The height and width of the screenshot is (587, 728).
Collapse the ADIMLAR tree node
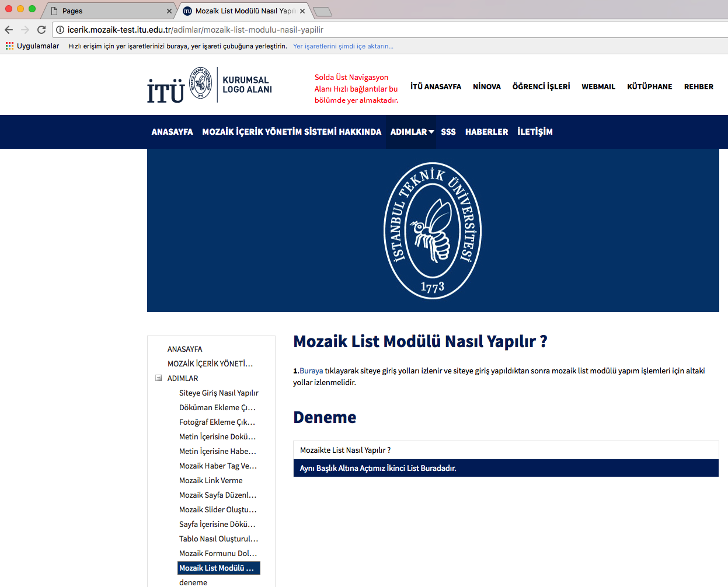[x=158, y=378]
